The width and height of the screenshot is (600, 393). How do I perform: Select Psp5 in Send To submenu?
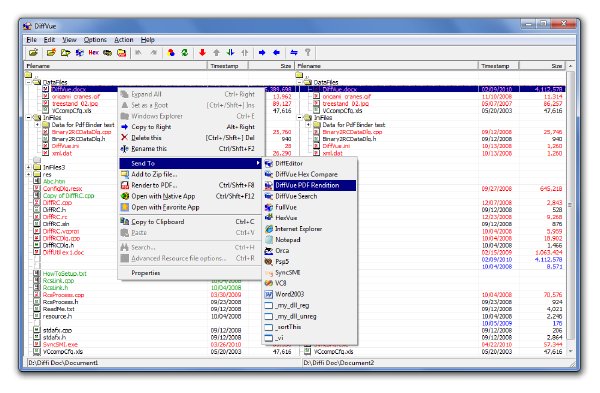(x=310, y=262)
